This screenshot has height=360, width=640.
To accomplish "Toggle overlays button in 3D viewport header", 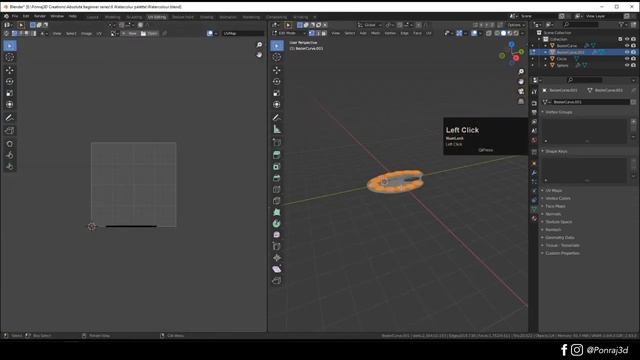I will (474, 33).
